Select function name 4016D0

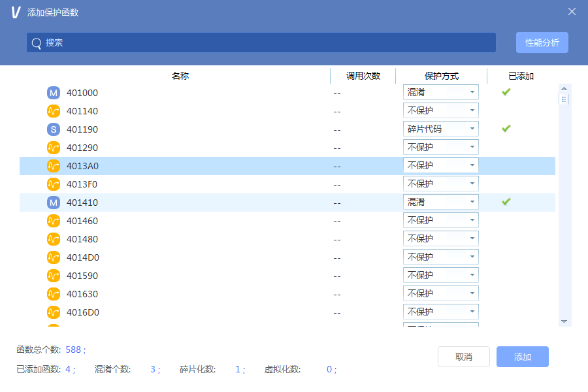(83, 312)
